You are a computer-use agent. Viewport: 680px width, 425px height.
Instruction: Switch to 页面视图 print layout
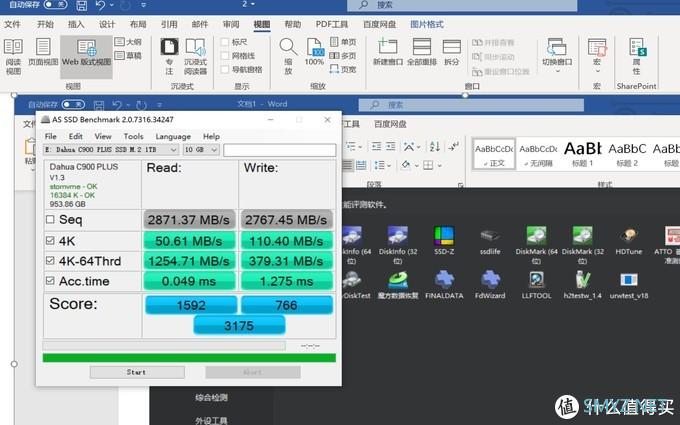pos(43,52)
